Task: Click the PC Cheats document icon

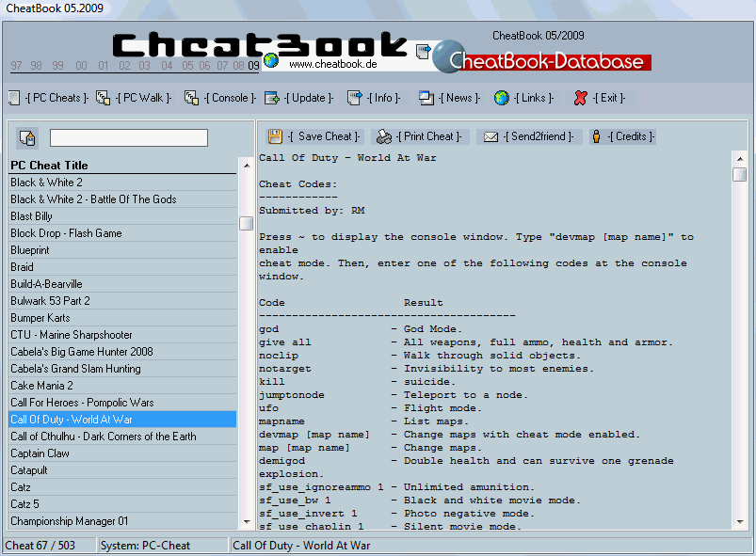Action: (14, 98)
